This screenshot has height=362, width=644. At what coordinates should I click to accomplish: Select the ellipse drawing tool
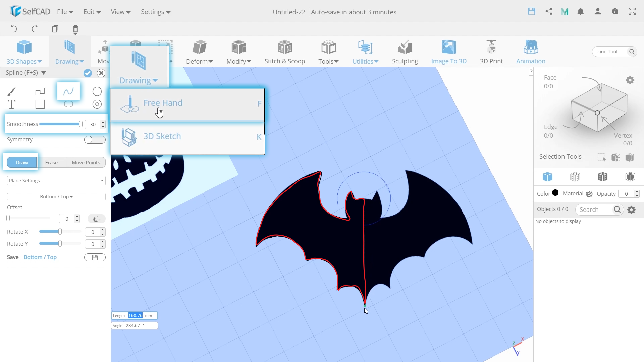(x=68, y=104)
